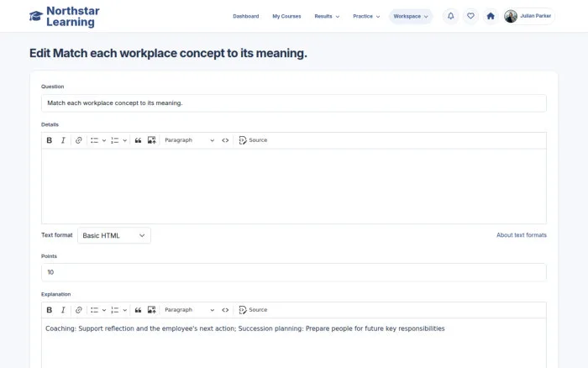Insert code in Explanation editor
This screenshot has height=368, width=588.
tap(225, 310)
